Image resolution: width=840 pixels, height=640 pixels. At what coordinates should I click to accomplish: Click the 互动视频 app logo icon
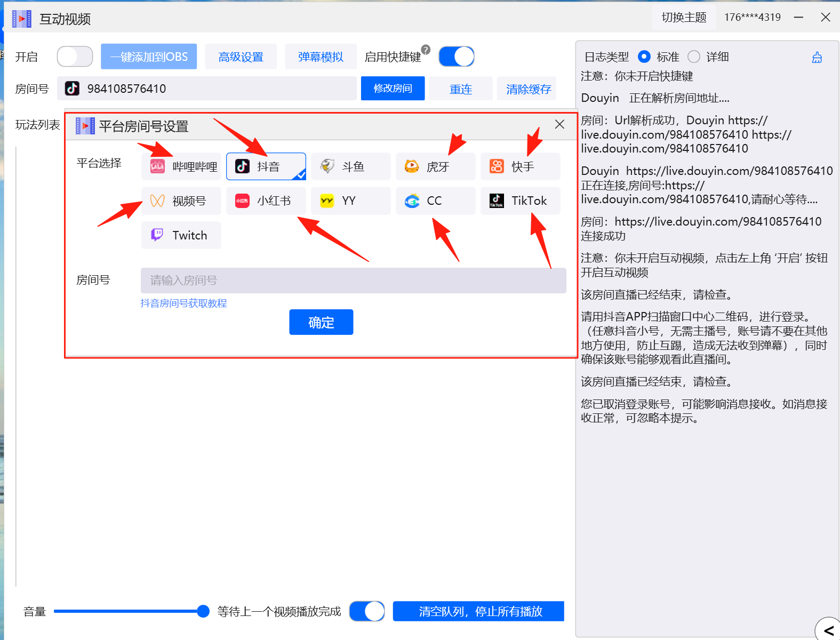tap(22, 19)
